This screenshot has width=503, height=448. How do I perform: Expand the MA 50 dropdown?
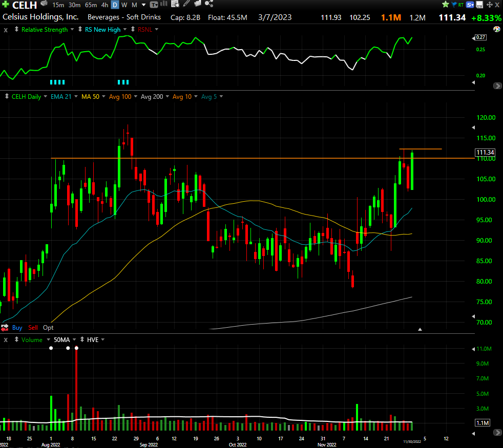[103, 96]
